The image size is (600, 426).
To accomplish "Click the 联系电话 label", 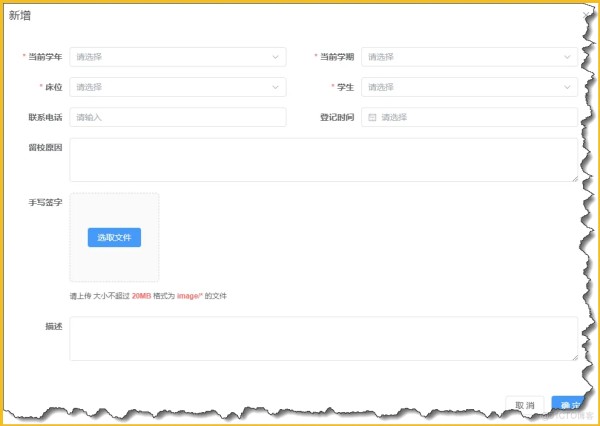I will [45, 118].
